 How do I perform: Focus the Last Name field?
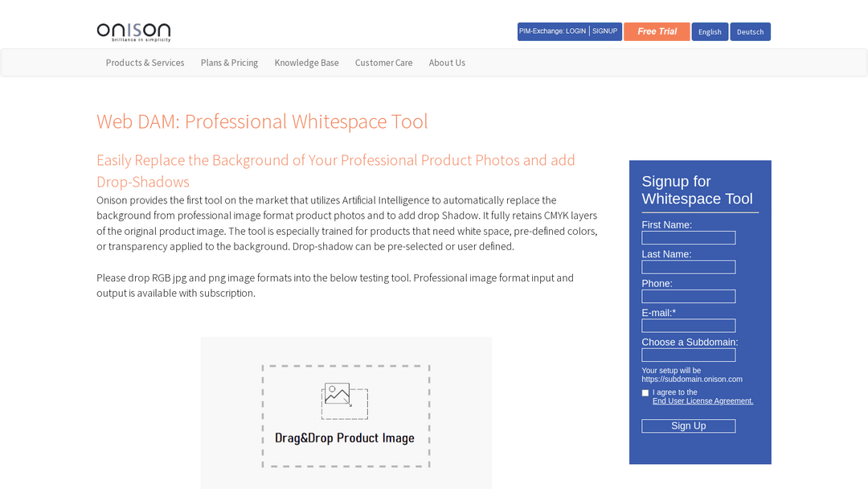click(x=689, y=267)
